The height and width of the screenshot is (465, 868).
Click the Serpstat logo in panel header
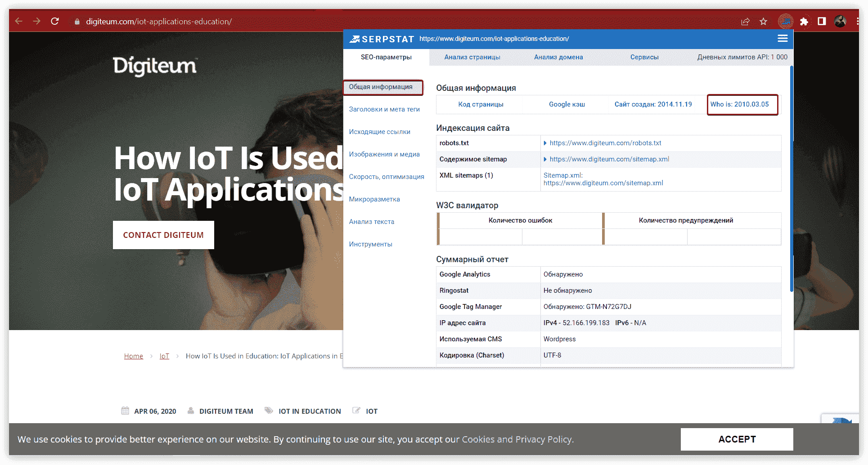pos(382,39)
